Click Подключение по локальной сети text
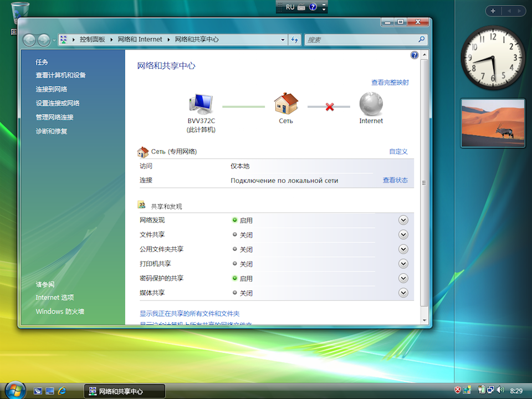532x399 pixels. point(284,181)
